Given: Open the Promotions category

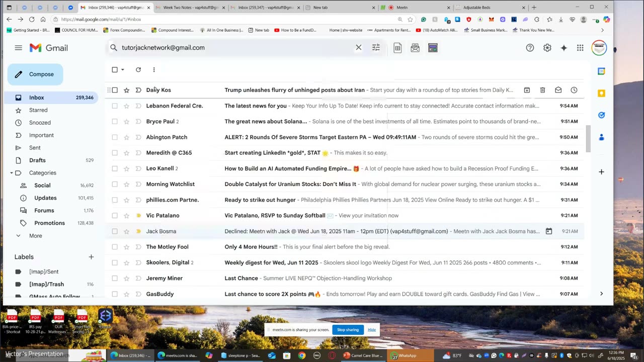Looking at the screenshot, I should tap(49, 223).
